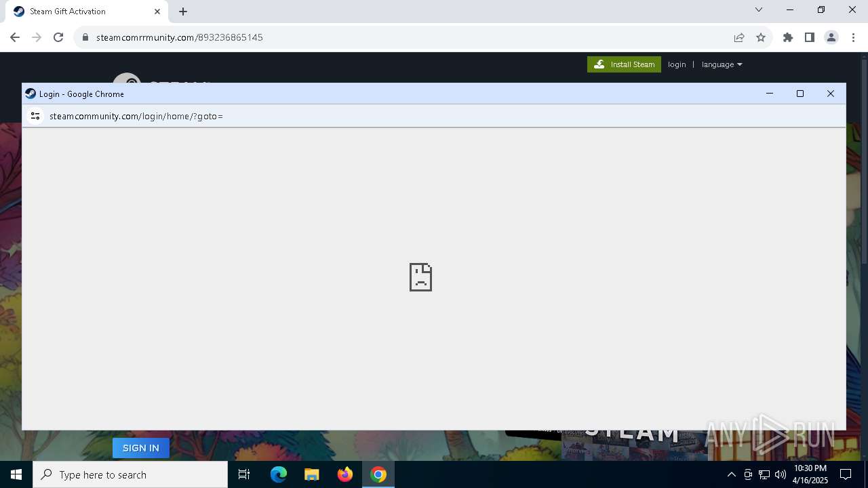Click the login link in Steam header
The image size is (868, 488).
coord(677,64)
